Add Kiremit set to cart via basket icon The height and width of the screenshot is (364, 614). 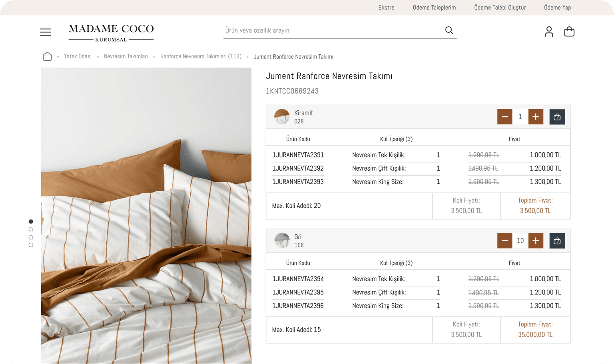tap(557, 117)
